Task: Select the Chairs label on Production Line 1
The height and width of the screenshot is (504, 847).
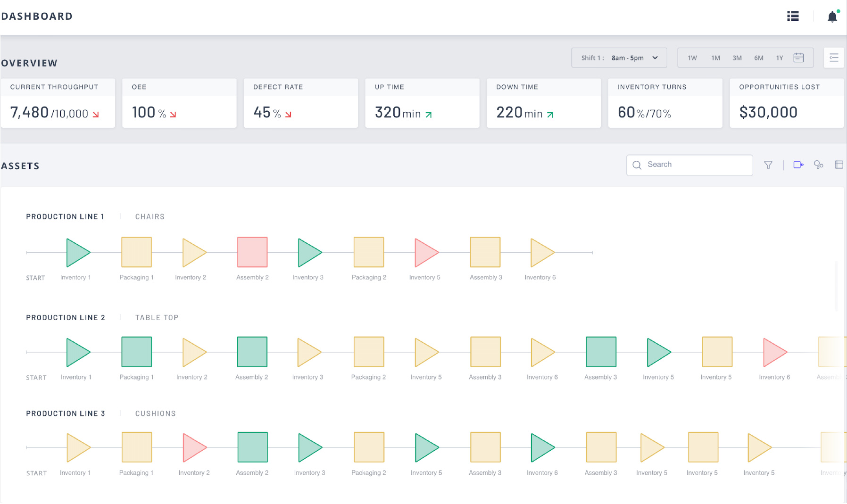Action: point(149,216)
